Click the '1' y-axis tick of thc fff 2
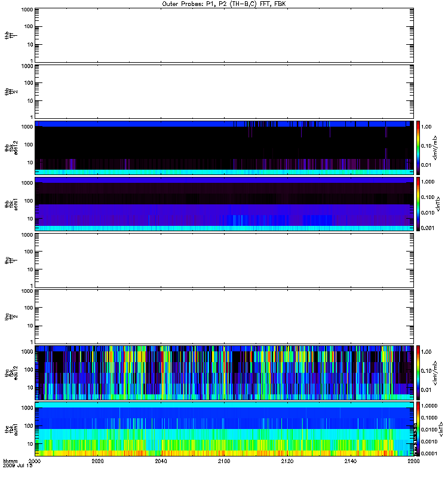The width and height of the screenshot is (448, 478). click(x=32, y=342)
